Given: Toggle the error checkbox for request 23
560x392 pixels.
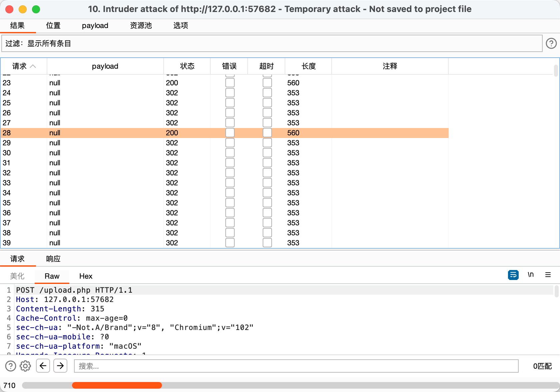Looking at the screenshot, I should pyautogui.click(x=230, y=83).
